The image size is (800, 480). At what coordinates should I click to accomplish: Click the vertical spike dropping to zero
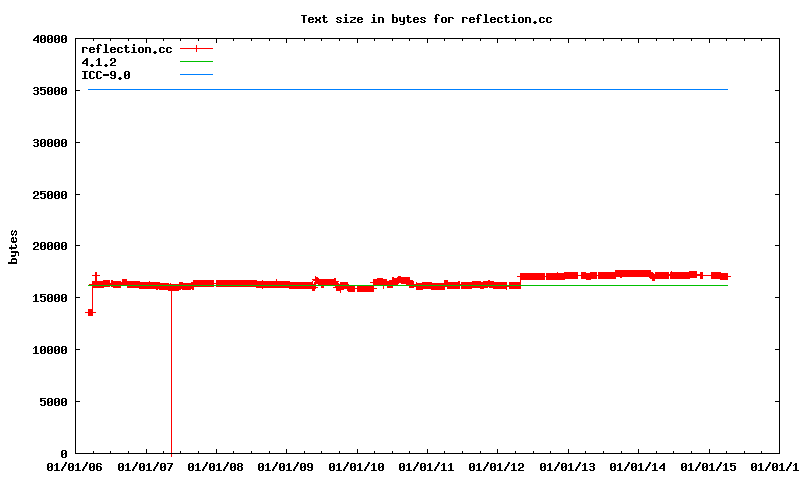click(171, 380)
